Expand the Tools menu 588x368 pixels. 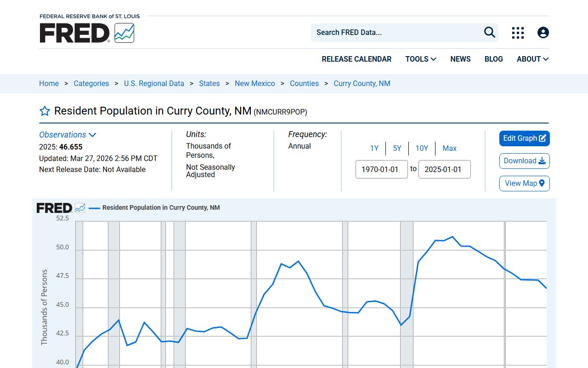(421, 59)
